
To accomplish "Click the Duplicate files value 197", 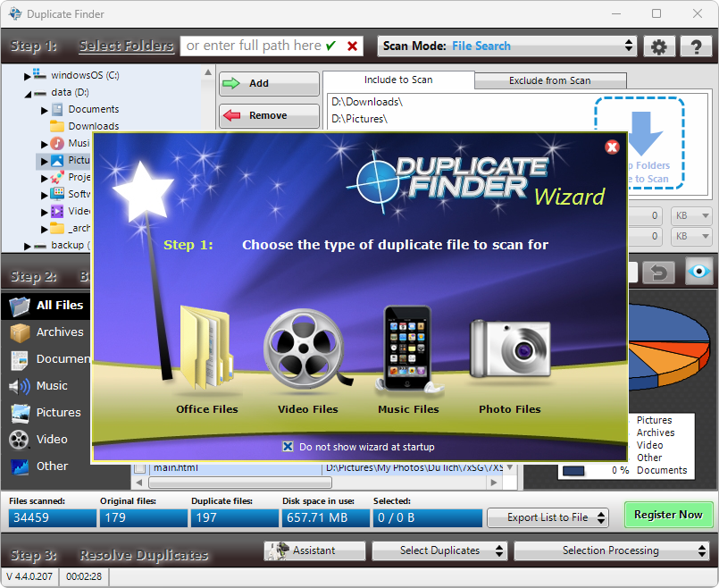I will (235, 517).
